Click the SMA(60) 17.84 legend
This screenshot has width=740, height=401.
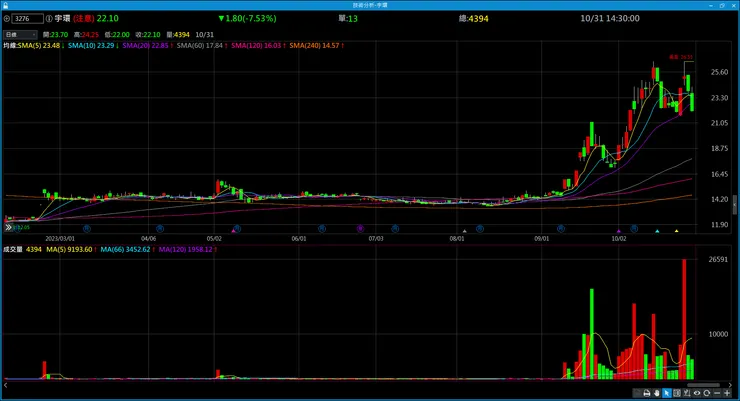pyautogui.click(x=202, y=46)
